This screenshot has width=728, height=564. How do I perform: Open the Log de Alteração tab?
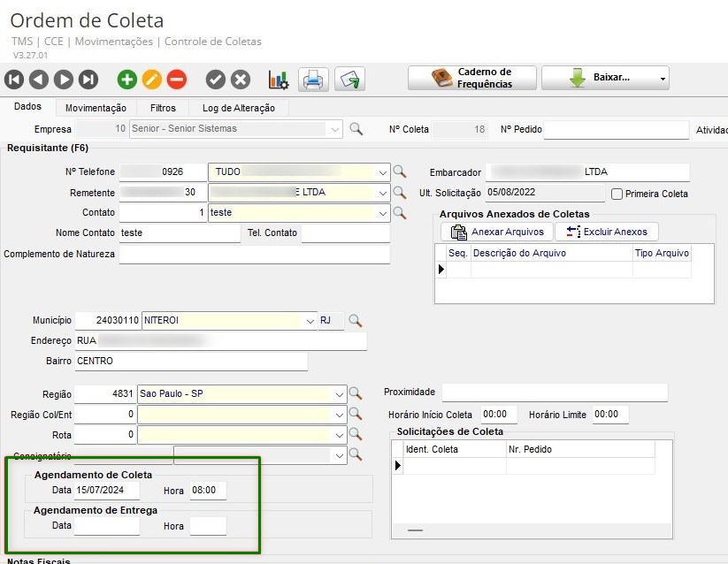pyautogui.click(x=238, y=108)
